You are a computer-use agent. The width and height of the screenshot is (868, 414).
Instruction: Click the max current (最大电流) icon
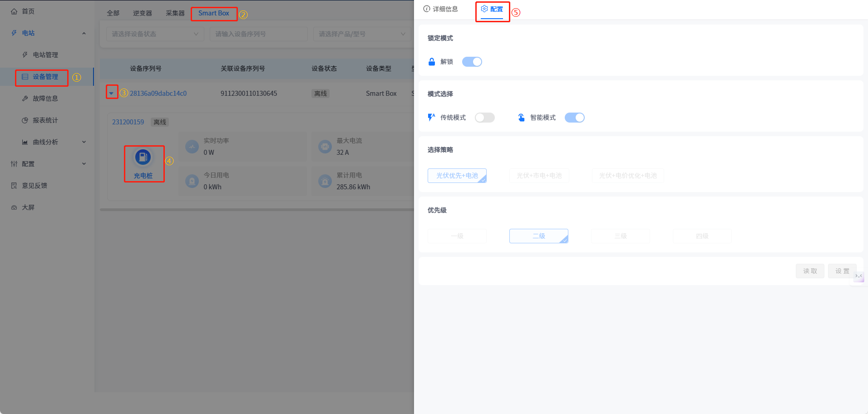tap(325, 147)
